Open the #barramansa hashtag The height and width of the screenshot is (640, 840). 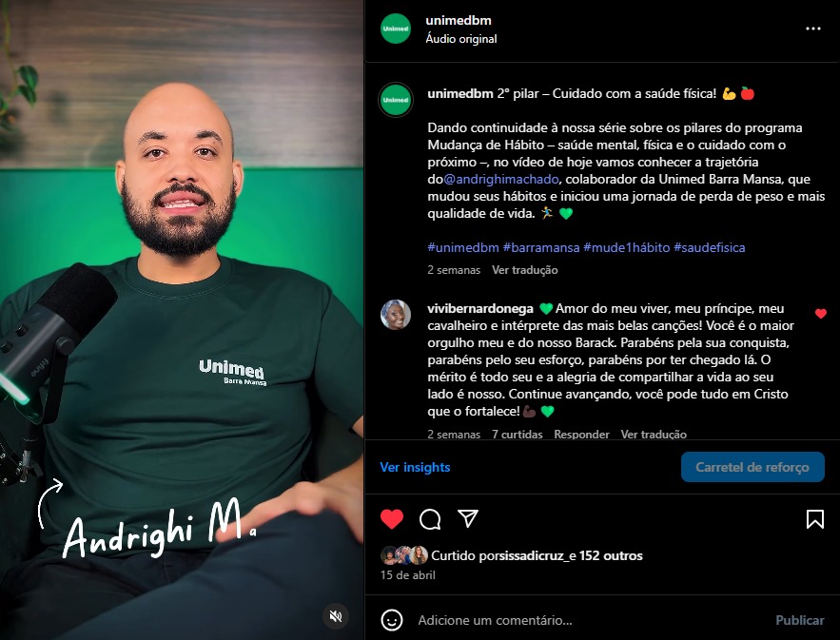tap(541, 247)
